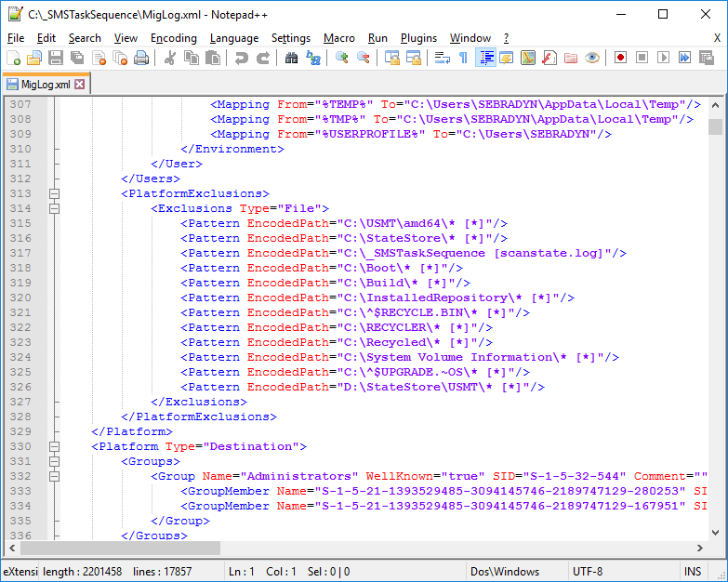
Task: Open Find with the binoculars icon
Action: 292,58
